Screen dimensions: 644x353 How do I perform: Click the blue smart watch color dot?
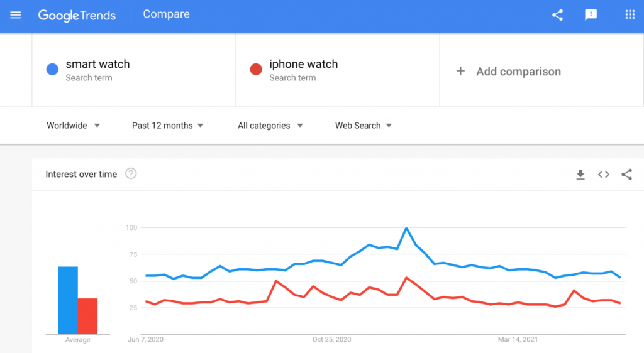[52, 69]
